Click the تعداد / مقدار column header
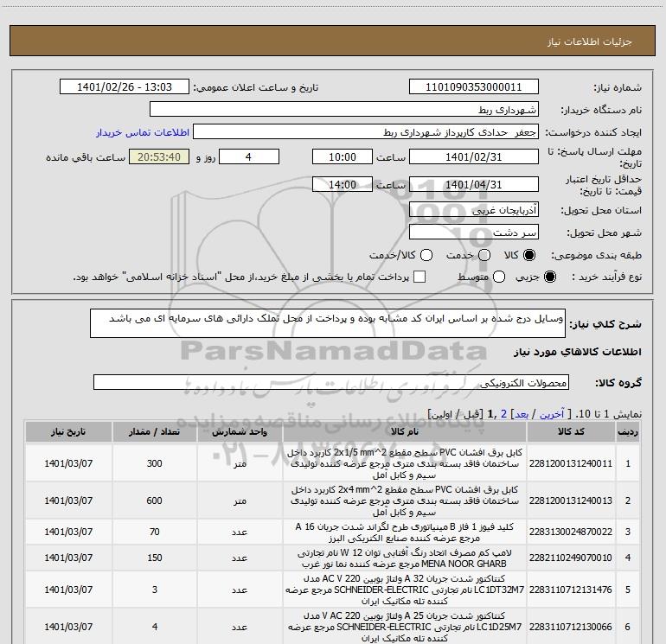 (x=154, y=431)
